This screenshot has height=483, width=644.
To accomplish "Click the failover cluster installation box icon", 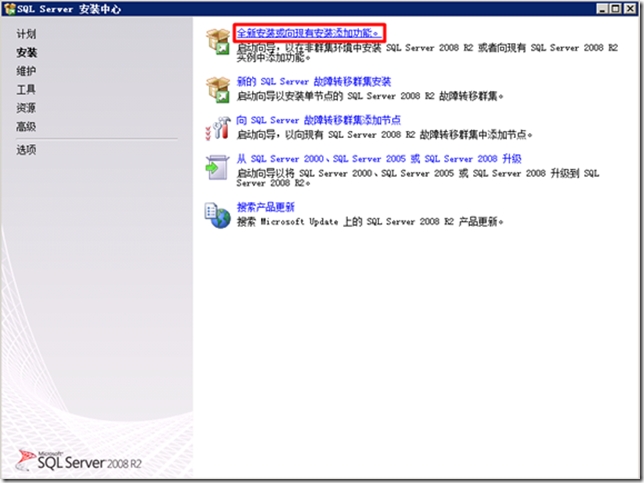I will coord(218,89).
